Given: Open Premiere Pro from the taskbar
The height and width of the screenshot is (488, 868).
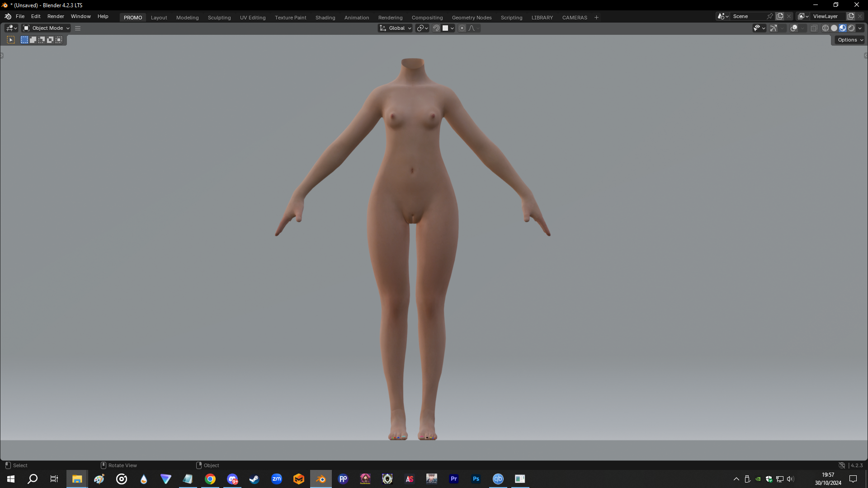Looking at the screenshot, I should 454,479.
